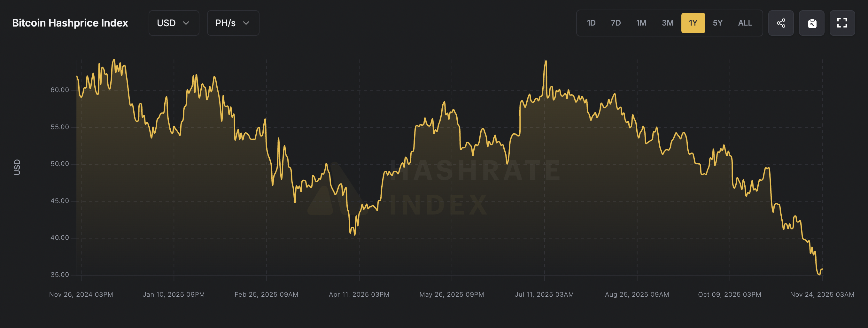View ALL historical data range

(745, 23)
